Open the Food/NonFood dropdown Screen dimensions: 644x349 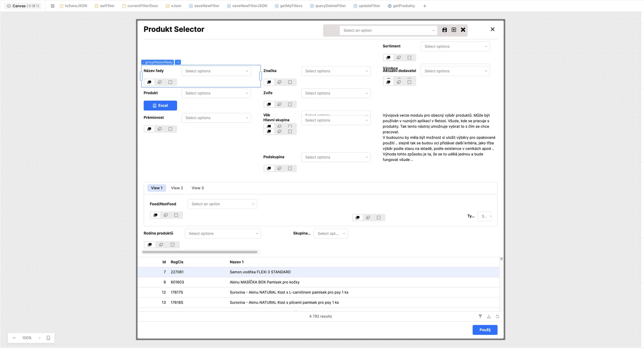[222, 204]
